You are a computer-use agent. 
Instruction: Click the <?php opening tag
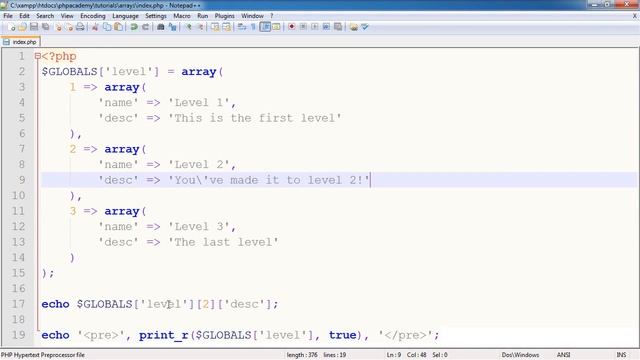pyautogui.click(x=59, y=56)
